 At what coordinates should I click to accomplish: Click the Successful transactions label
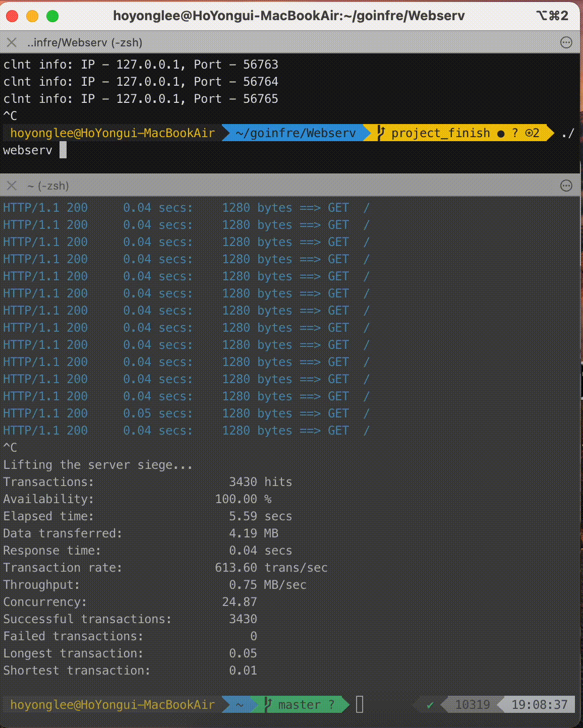click(x=87, y=619)
